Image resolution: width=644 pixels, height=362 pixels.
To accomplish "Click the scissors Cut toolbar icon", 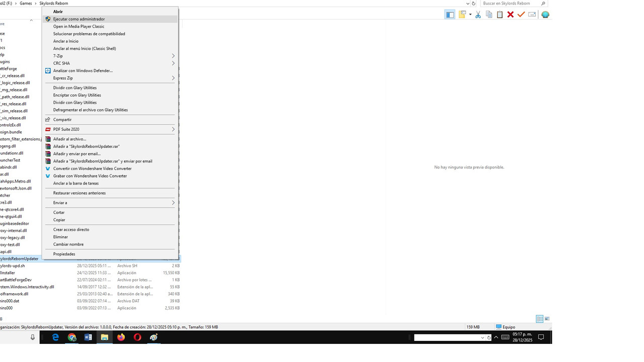I will 478,15.
